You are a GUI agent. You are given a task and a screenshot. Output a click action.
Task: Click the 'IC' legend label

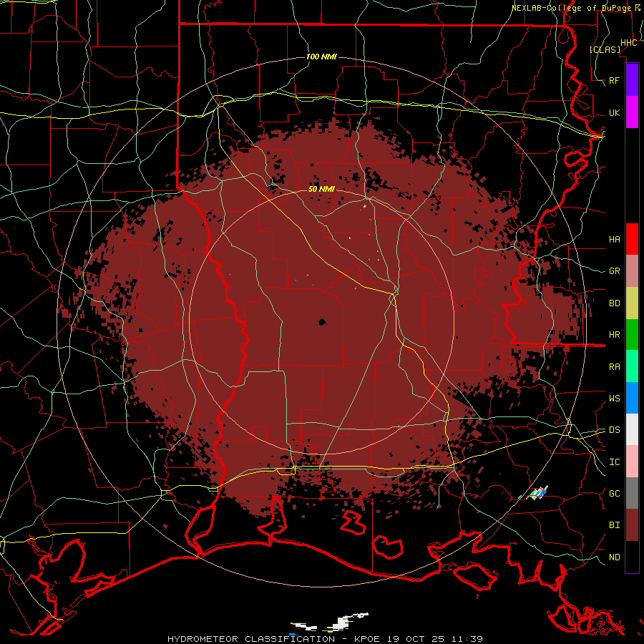(614, 462)
